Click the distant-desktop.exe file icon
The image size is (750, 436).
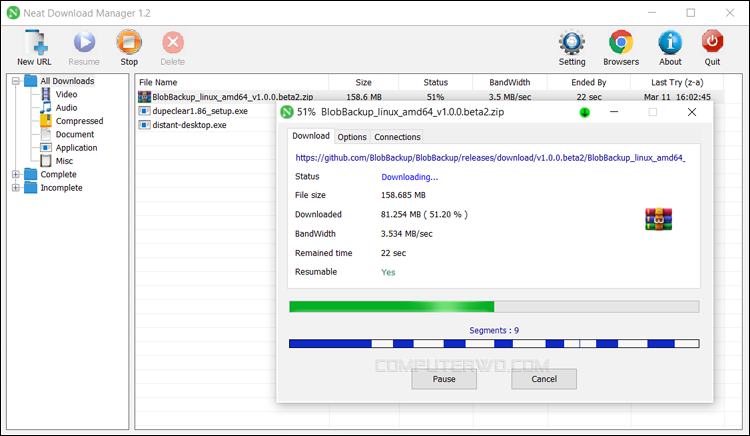click(x=144, y=125)
